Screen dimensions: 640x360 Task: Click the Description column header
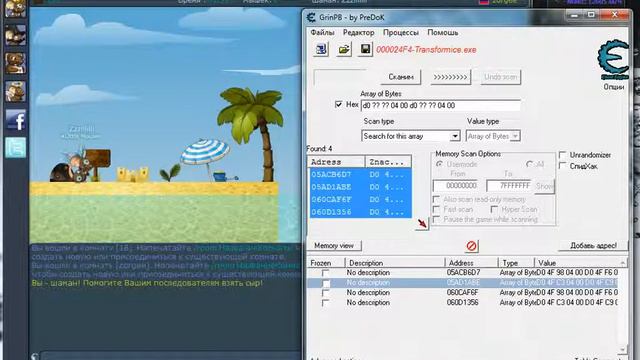pyautogui.click(x=395, y=263)
